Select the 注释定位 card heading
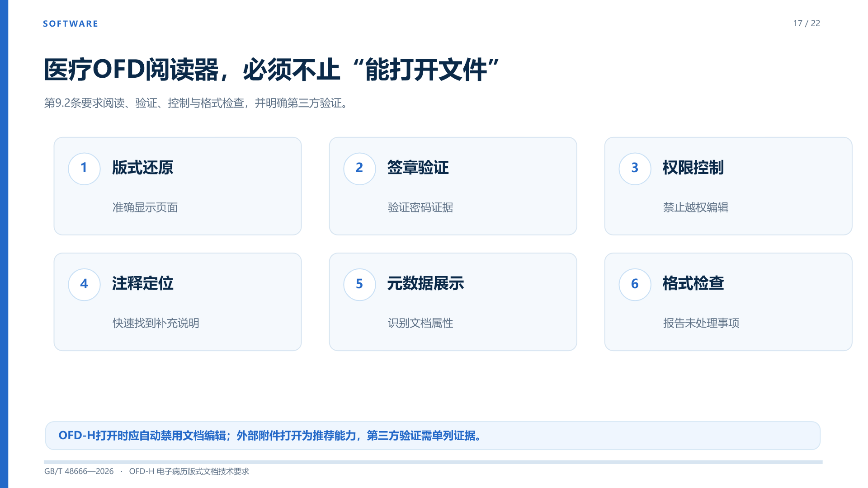 [x=143, y=283]
